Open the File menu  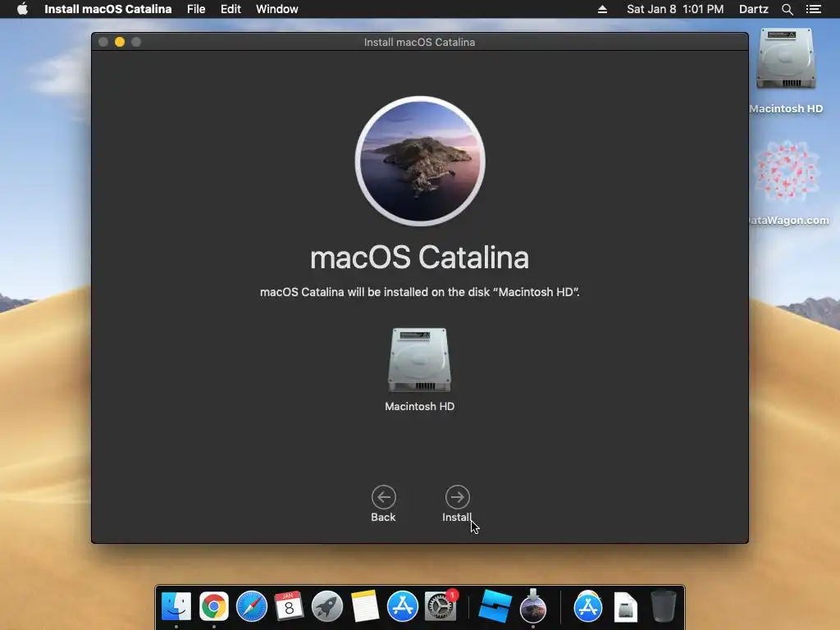pos(196,9)
